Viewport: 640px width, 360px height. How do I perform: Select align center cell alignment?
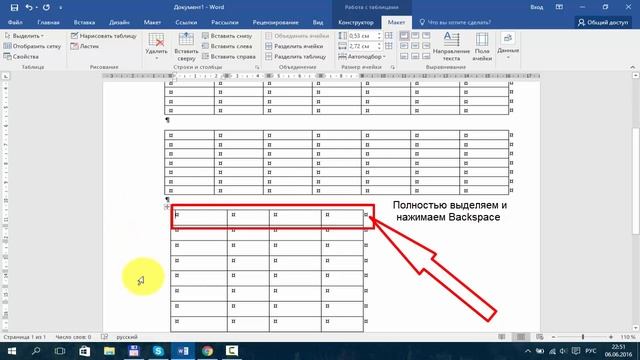point(415,46)
